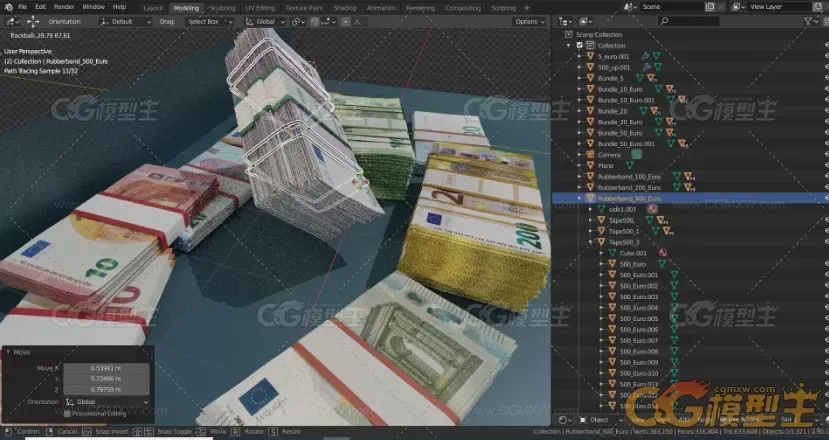Toggle proportional editing in the header
This screenshot has height=440, width=829.
(x=346, y=22)
